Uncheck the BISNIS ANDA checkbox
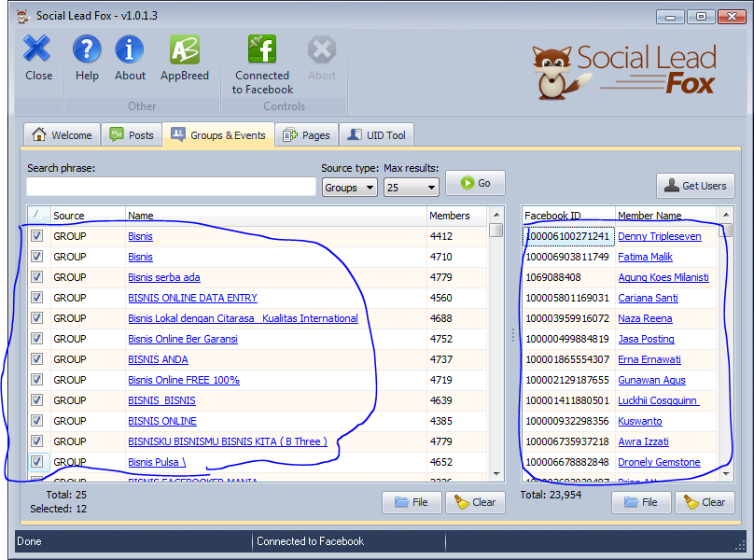This screenshot has width=754, height=560. click(37, 359)
